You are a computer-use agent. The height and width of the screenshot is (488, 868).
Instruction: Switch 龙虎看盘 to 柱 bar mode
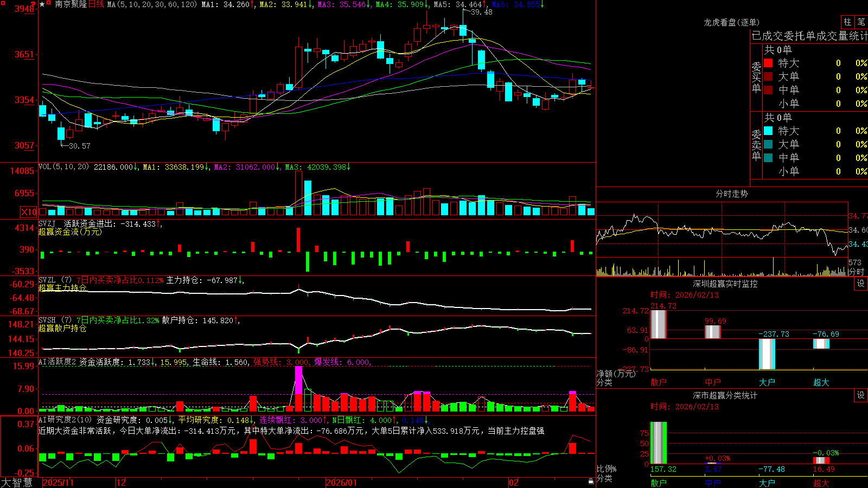(847, 22)
